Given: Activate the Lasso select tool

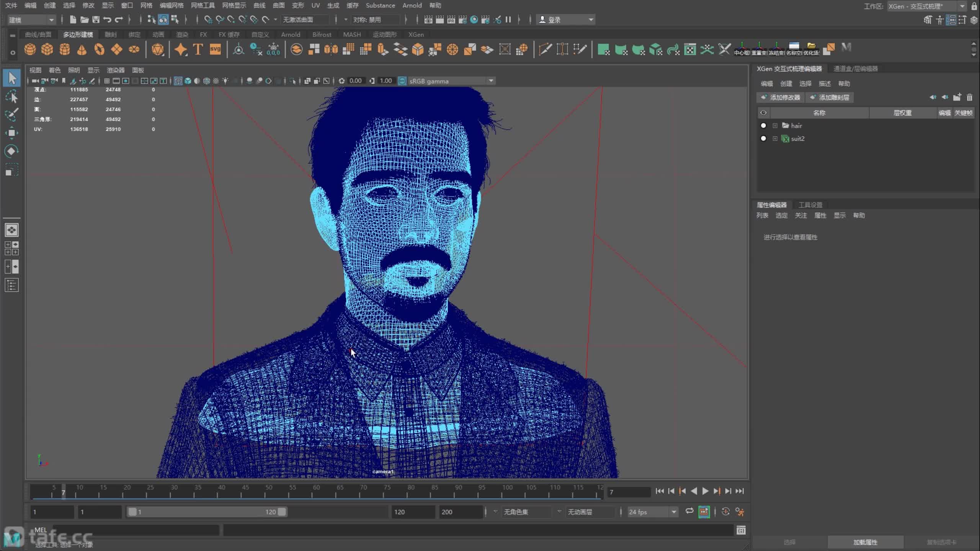Looking at the screenshot, I should point(12,97).
